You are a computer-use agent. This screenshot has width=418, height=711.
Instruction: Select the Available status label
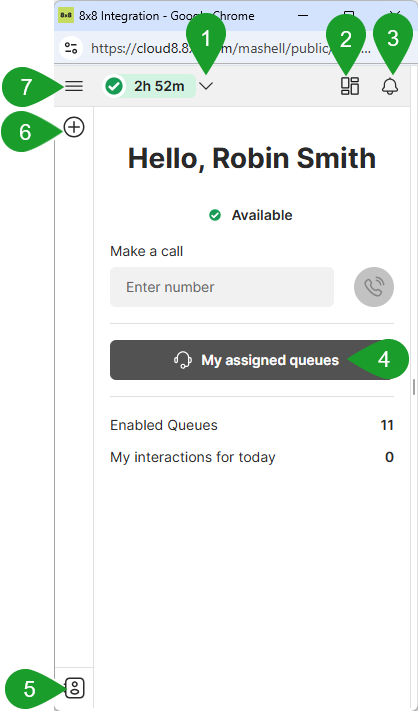pos(262,215)
